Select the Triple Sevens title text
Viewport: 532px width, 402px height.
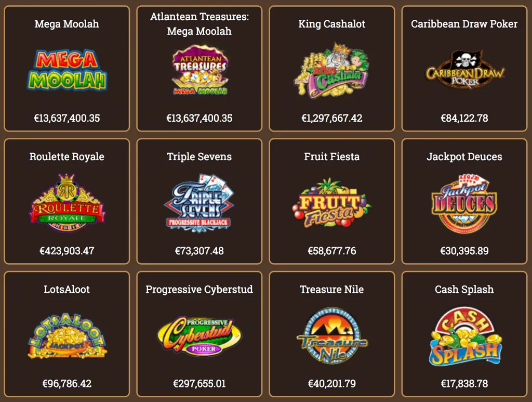(x=199, y=157)
